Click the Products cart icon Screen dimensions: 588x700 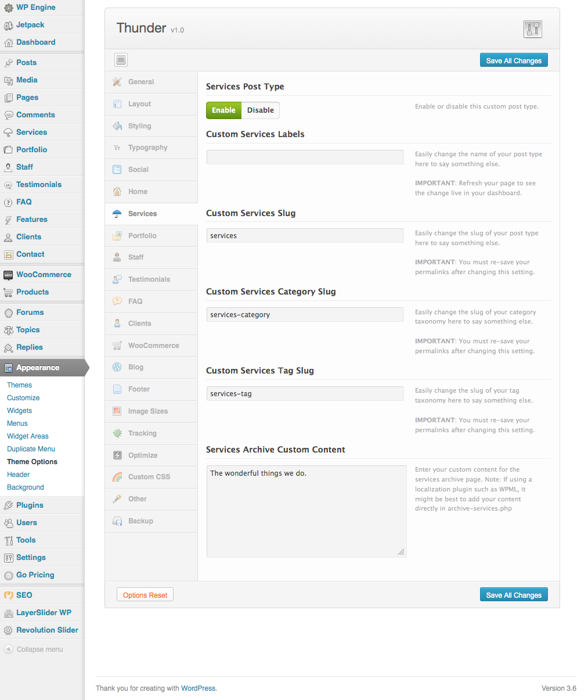[8, 292]
